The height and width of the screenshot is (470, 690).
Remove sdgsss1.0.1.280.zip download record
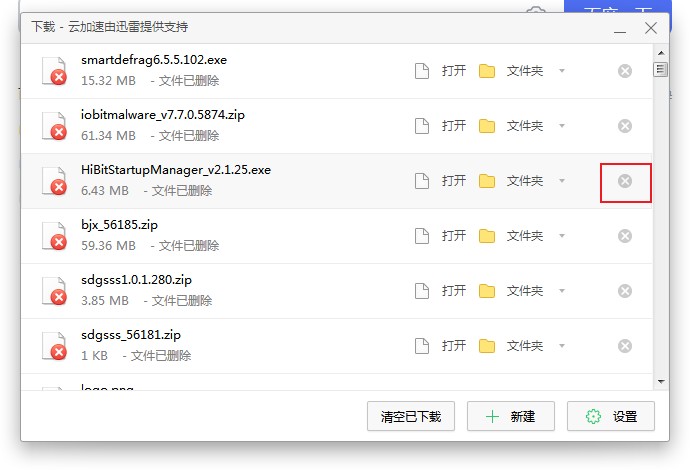(624, 291)
